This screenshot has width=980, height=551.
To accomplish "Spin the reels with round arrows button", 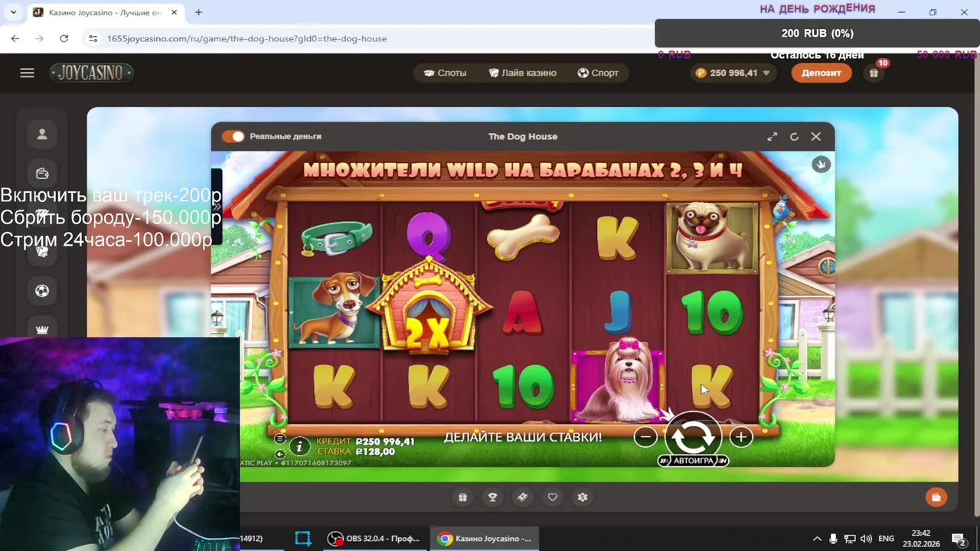I will pyautogui.click(x=693, y=435).
